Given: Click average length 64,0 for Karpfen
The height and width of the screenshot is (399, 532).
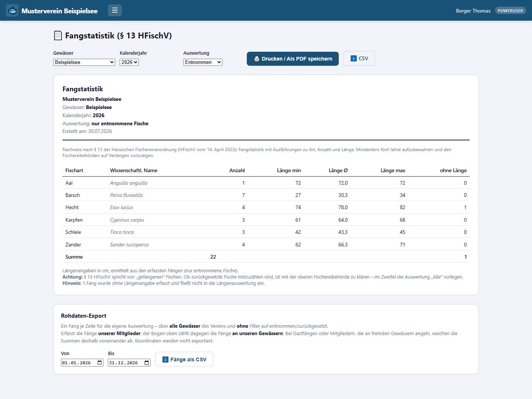Looking at the screenshot, I should pyautogui.click(x=343, y=220).
